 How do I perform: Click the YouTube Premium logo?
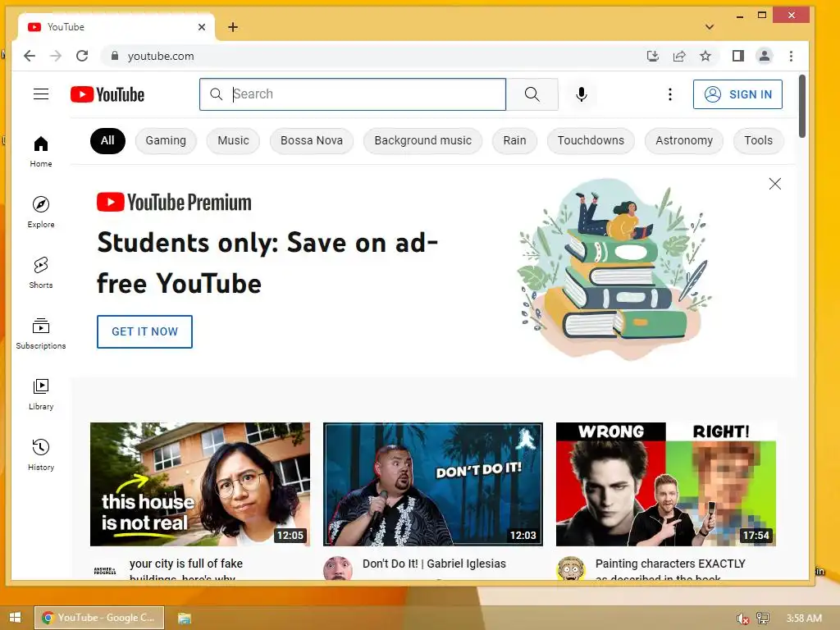[x=174, y=203]
